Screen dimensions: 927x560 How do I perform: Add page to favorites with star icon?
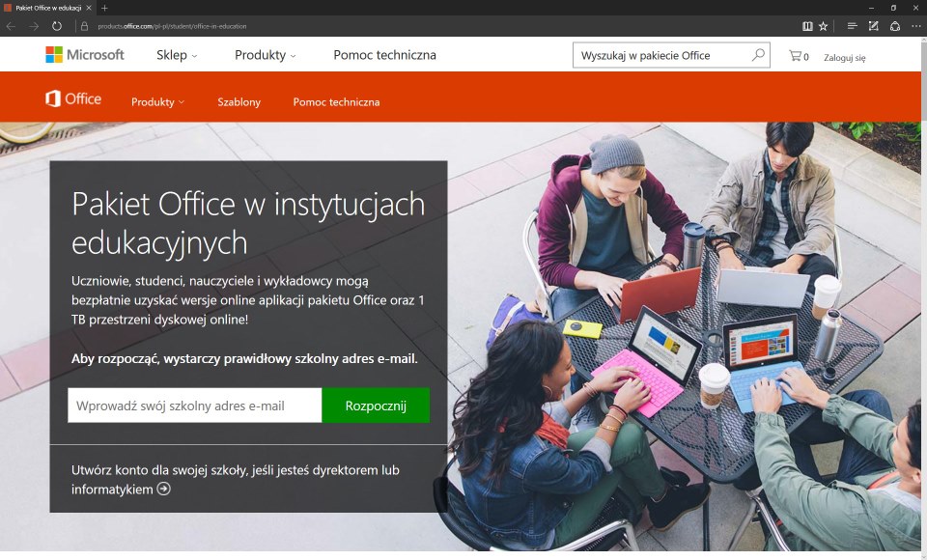click(824, 26)
